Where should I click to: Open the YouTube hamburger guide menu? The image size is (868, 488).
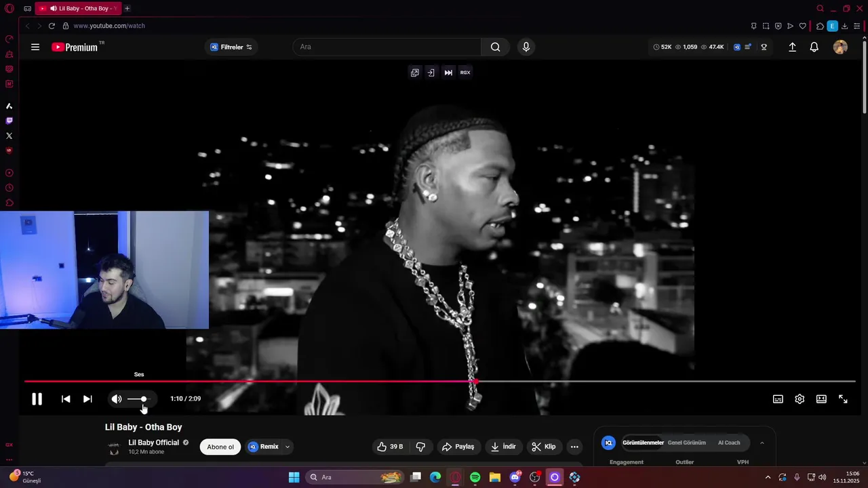click(x=35, y=47)
